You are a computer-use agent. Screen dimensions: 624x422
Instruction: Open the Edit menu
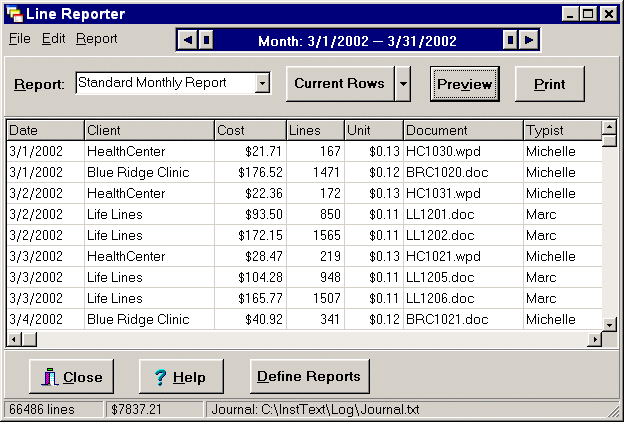(x=53, y=39)
